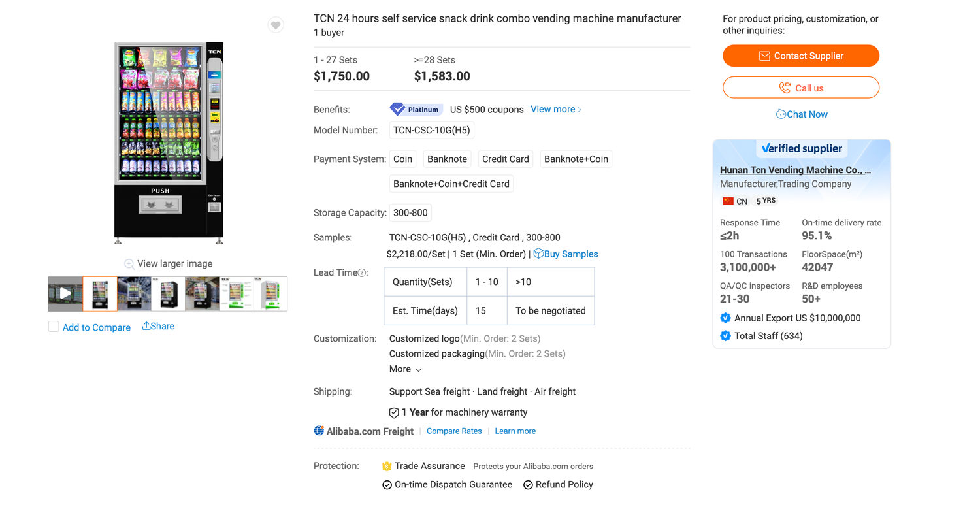Select the orange-bordered front-view machine thumbnail

100,294
